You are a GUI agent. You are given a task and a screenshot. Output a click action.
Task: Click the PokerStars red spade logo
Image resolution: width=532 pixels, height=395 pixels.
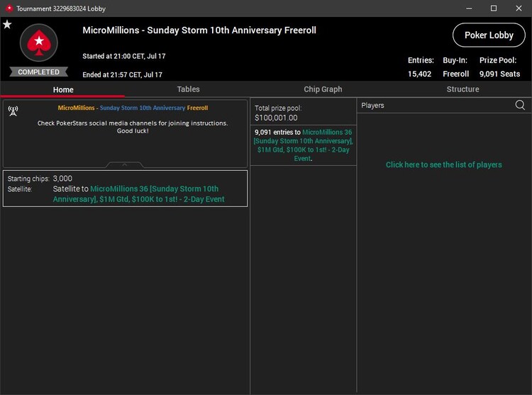click(39, 43)
